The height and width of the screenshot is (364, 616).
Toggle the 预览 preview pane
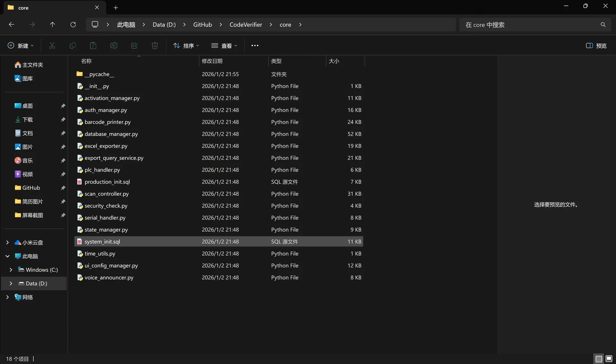pyautogui.click(x=596, y=45)
